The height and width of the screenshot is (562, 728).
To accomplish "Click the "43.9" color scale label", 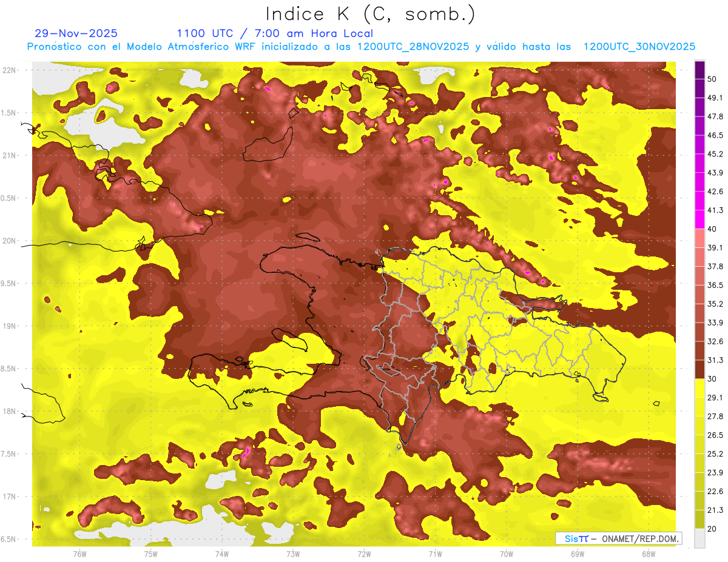I will (x=715, y=173).
